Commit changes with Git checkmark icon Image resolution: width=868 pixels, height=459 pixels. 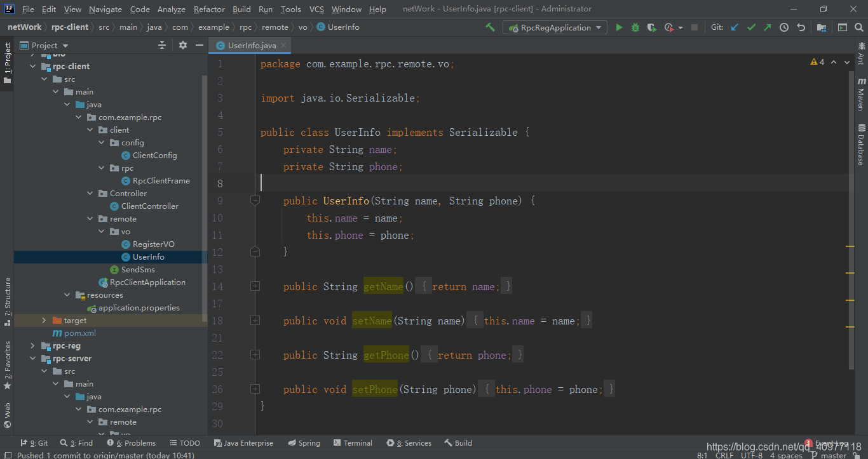point(751,27)
